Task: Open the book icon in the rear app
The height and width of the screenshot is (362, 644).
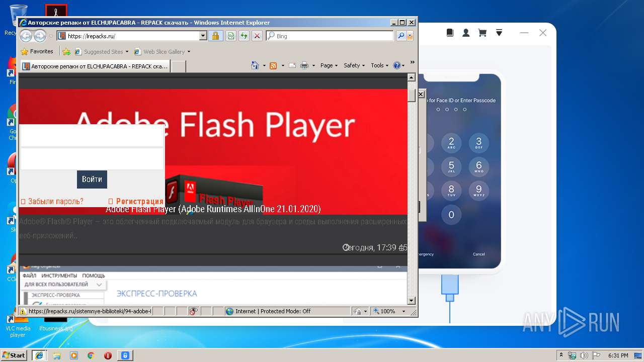Action: tap(450, 33)
